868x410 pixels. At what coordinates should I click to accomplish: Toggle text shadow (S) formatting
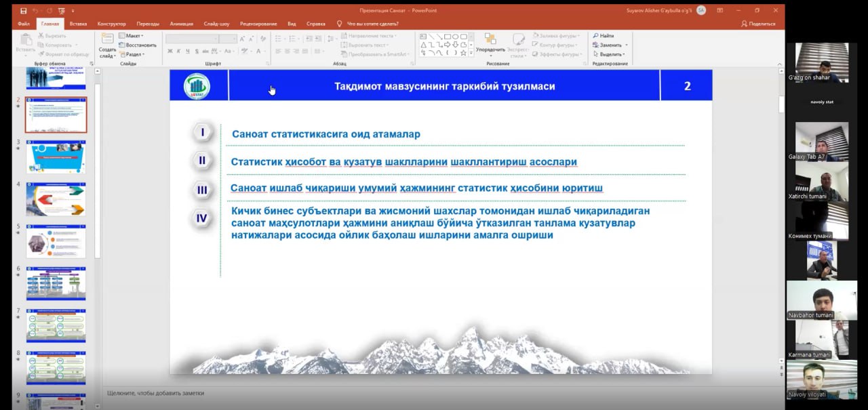point(197,52)
